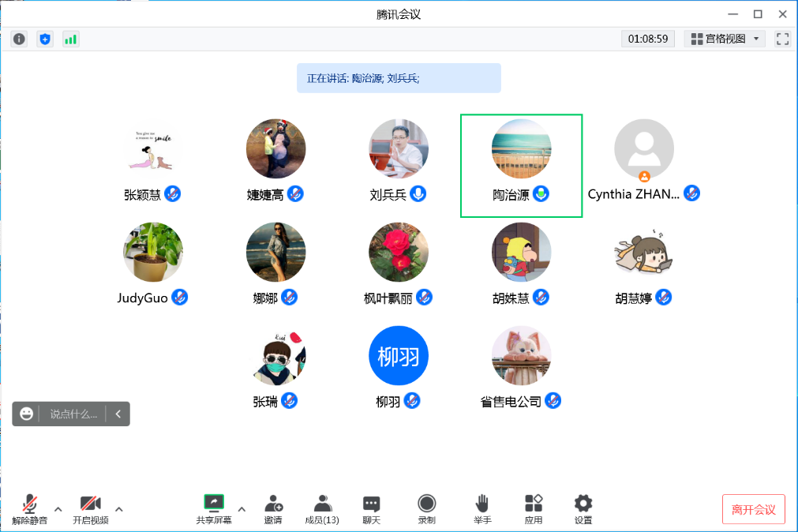798x532 pixels.
Task: Select 省售电公司's avatar
Action: click(521, 355)
